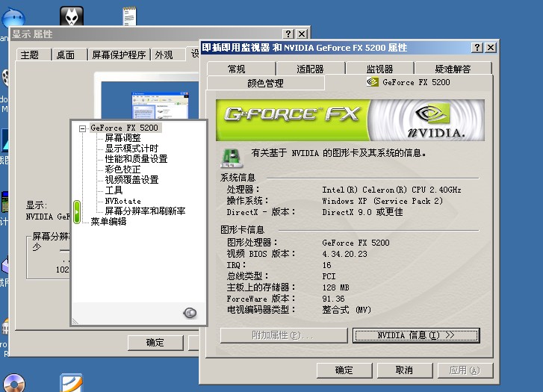543x392 pixels.
Task: Select 屏幕调整 in the NVIDIA tree
Action: point(122,138)
